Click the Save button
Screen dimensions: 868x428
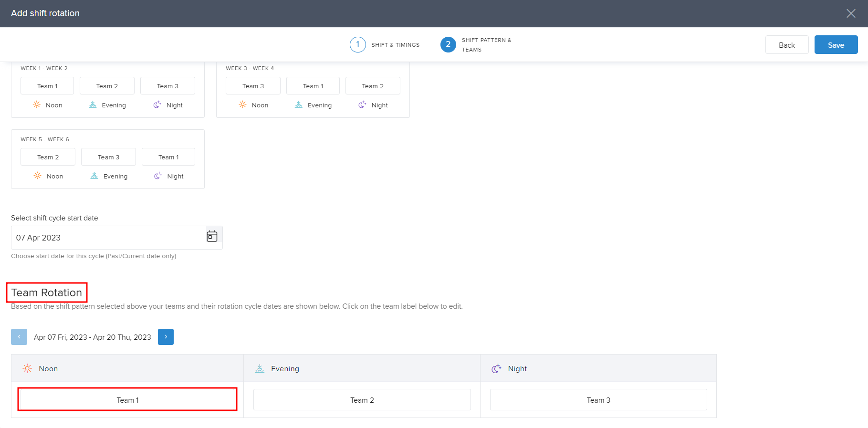tap(836, 45)
